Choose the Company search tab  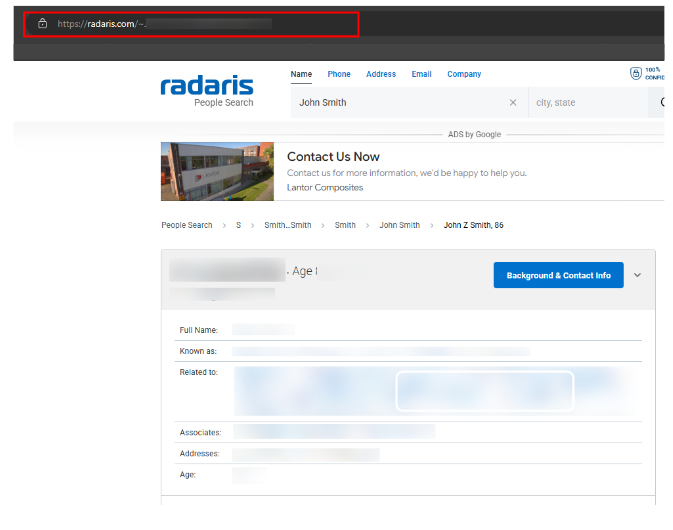click(463, 74)
